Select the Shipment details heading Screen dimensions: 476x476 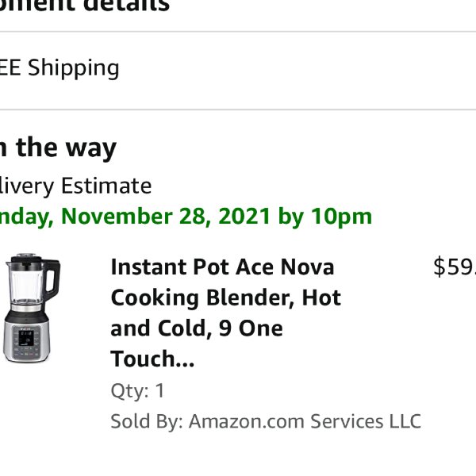(x=84, y=6)
